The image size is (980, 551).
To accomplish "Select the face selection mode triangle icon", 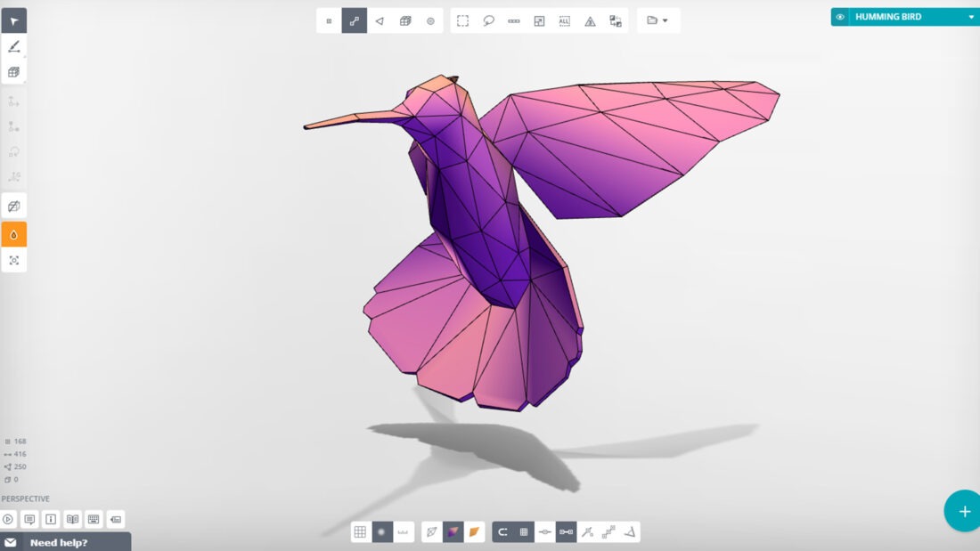I will pos(380,20).
